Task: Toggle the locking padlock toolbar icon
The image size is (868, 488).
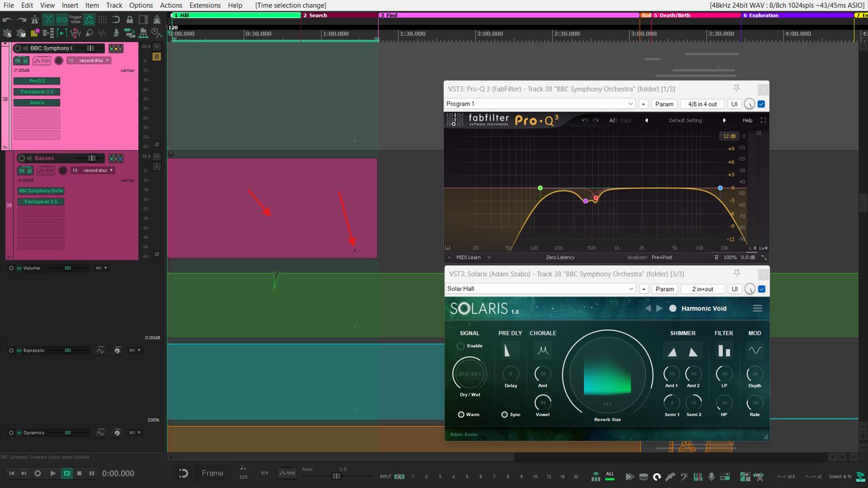Action: [x=130, y=20]
